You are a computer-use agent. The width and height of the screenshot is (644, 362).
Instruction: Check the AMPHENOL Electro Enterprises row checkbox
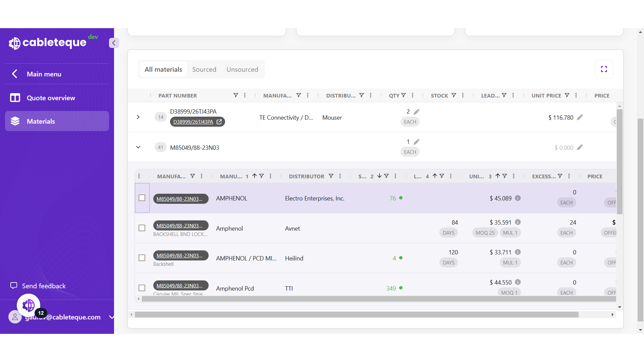click(142, 198)
